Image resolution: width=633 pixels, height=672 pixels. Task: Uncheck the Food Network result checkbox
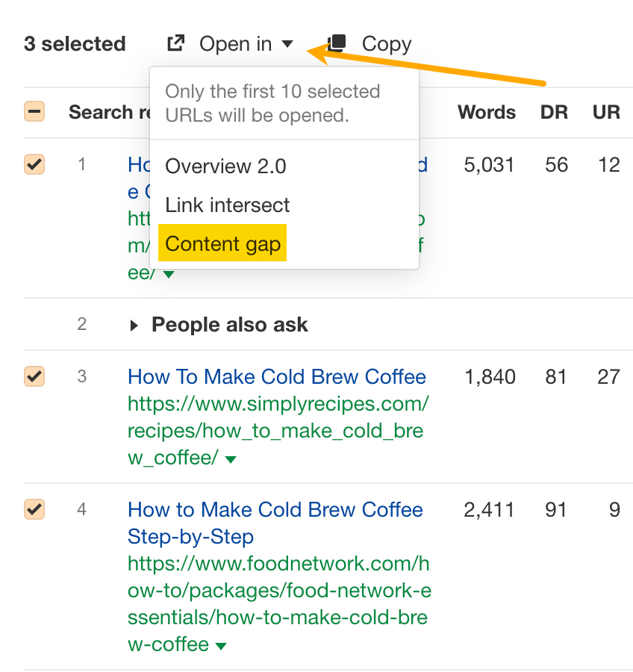(x=34, y=510)
